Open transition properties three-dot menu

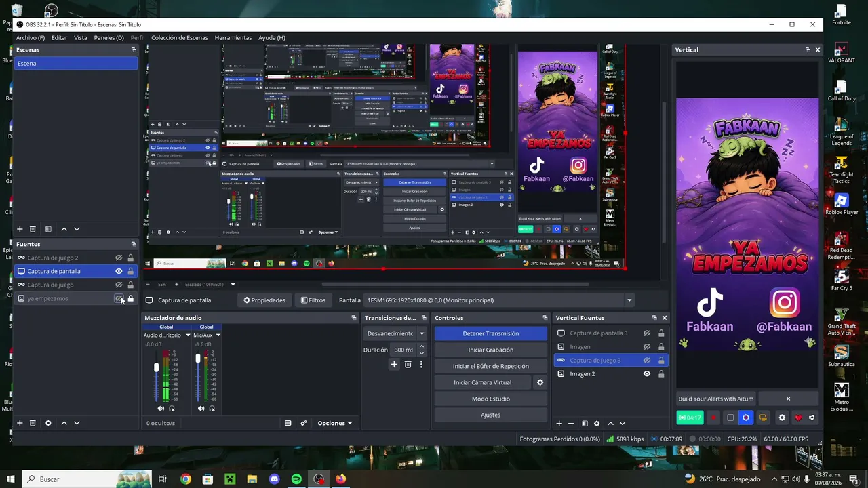(421, 364)
